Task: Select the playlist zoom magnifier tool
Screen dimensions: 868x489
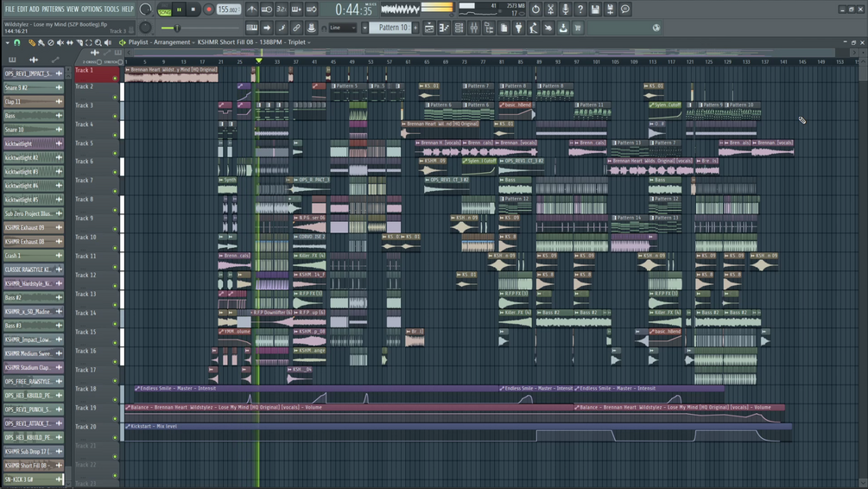Action: (x=98, y=42)
